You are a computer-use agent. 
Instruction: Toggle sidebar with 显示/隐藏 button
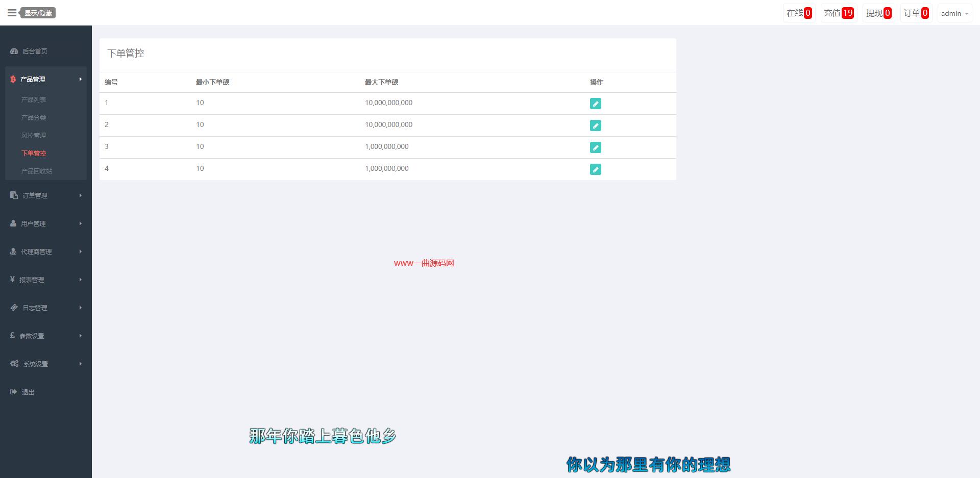[38, 13]
